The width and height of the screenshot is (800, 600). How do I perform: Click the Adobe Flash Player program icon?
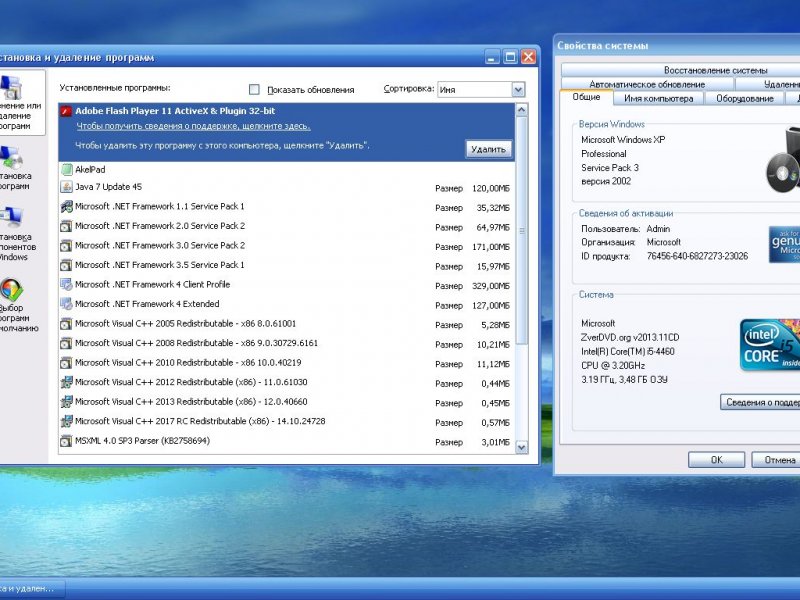[66, 111]
